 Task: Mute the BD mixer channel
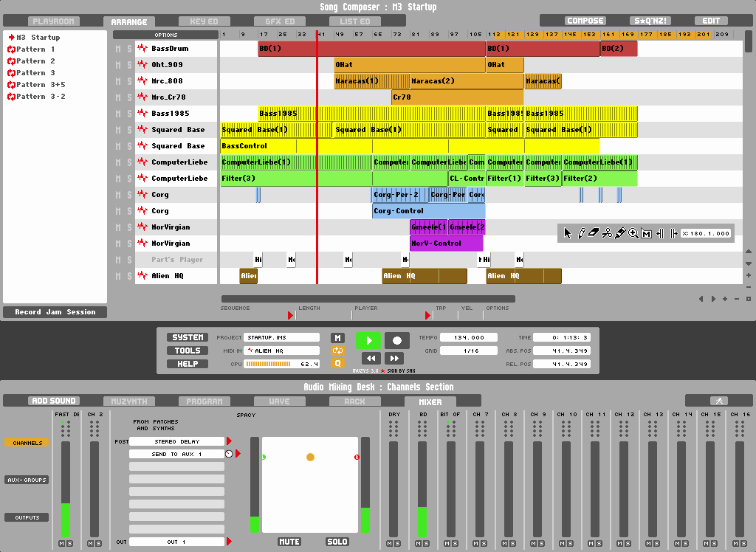[419, 543]
